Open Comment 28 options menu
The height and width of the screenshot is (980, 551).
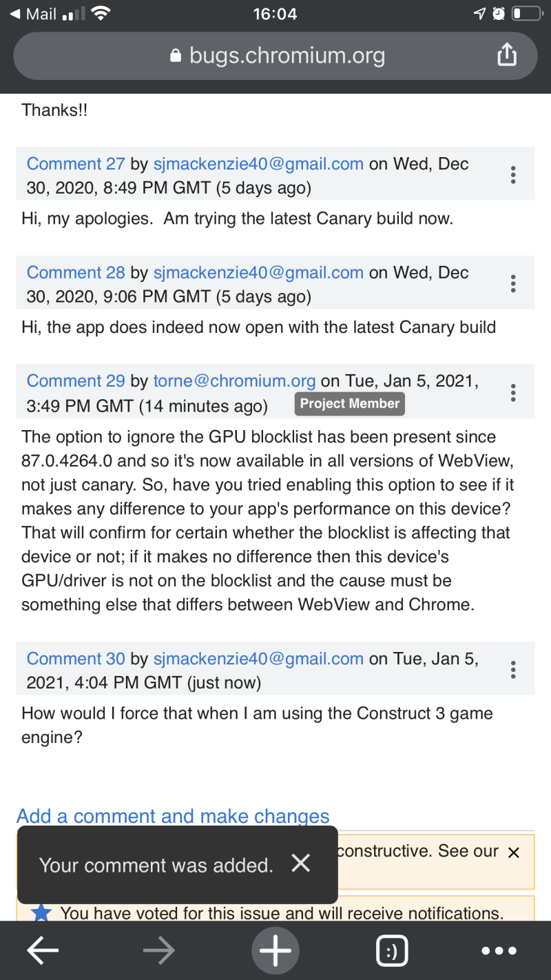[513, 283]
